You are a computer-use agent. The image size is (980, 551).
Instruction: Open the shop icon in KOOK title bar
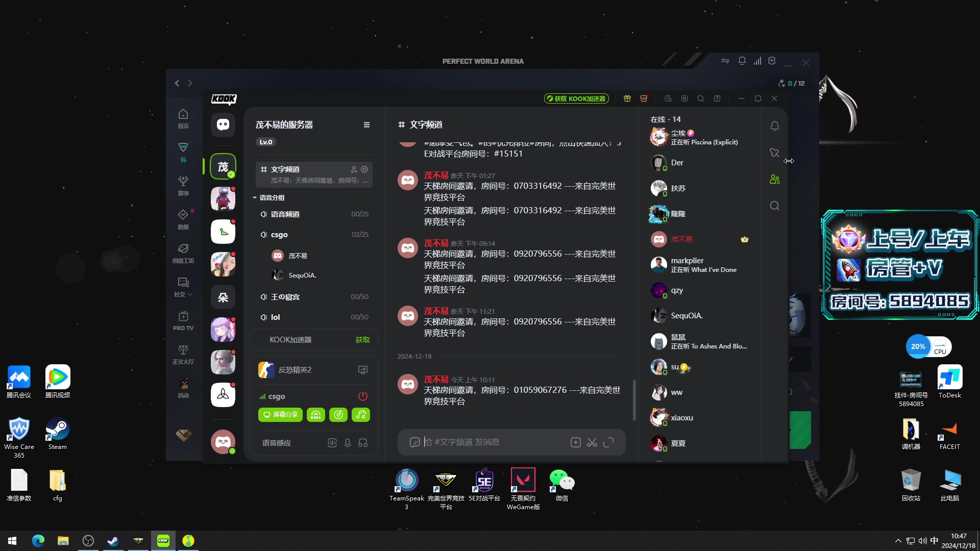(644, 98)
